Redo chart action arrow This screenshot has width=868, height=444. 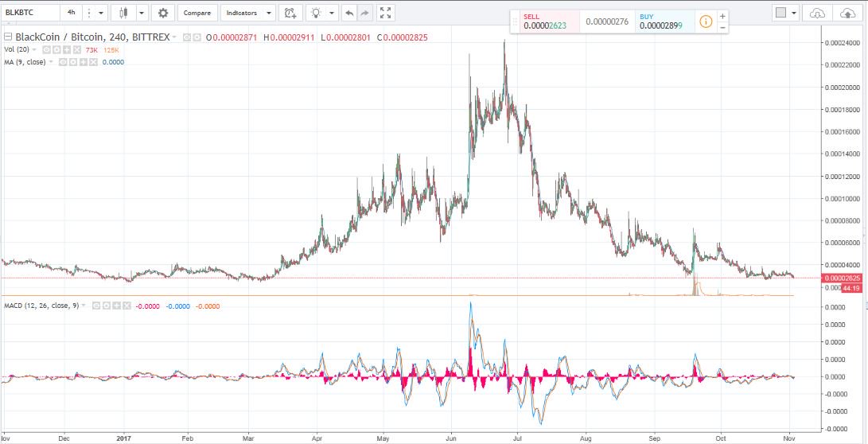365,13
